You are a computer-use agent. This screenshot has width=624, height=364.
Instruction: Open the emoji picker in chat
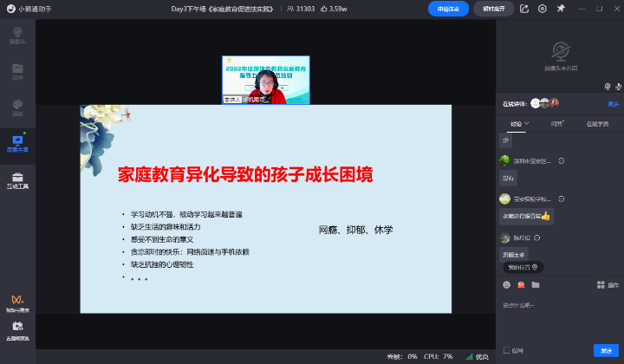pos(506,284)
